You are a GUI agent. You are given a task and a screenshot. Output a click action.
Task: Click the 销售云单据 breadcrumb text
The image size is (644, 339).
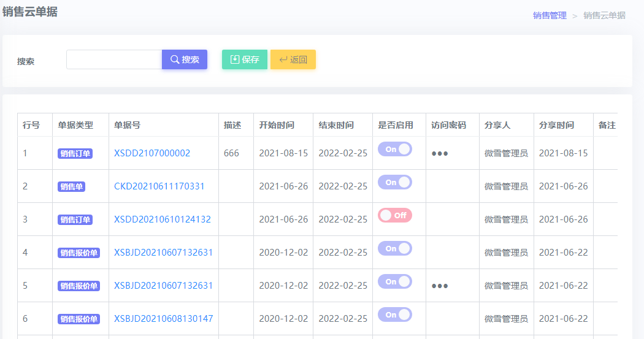(604, 15)
